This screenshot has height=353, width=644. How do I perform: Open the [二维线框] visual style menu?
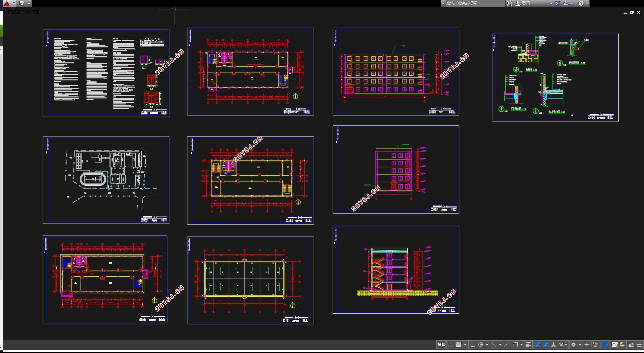click(30, 12)
